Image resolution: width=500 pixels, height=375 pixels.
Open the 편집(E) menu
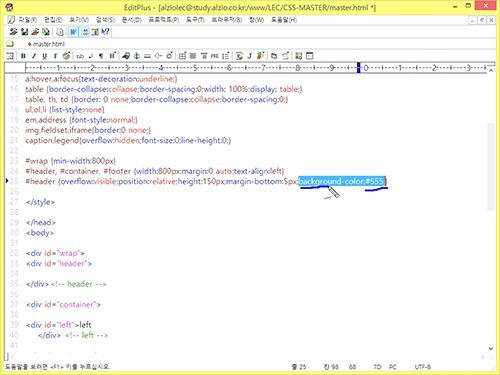click(53, 20)
